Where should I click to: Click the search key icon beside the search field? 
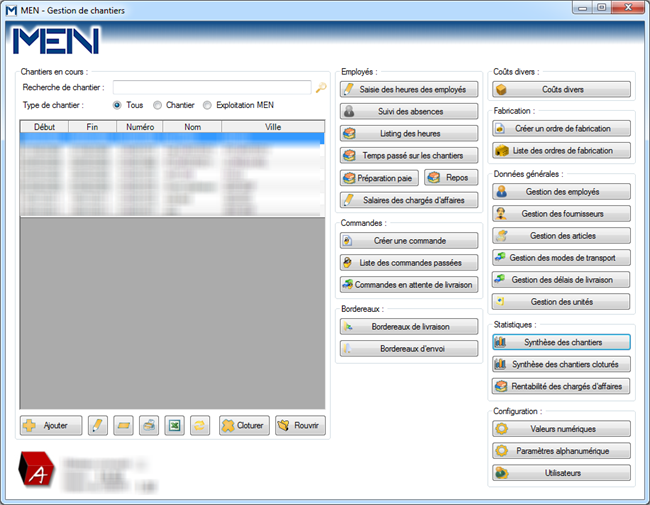tap(321, 88)
